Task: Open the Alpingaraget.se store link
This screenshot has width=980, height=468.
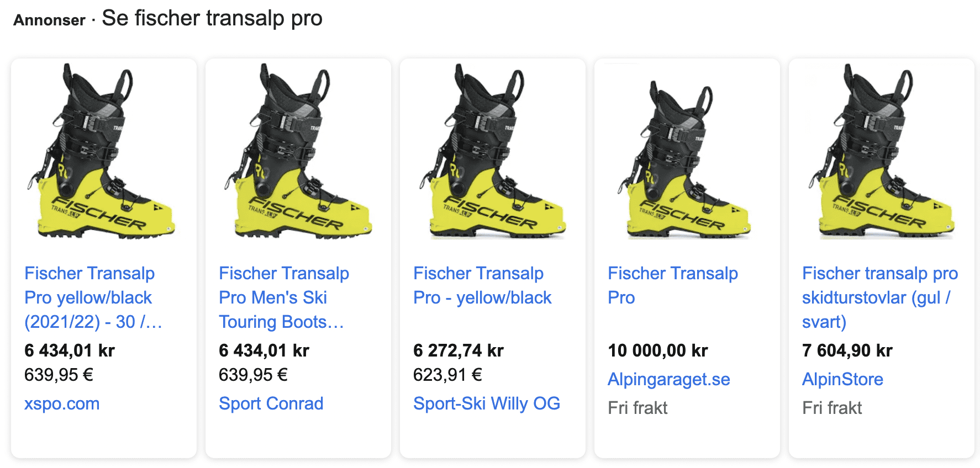Action: (x=668, y=379)
